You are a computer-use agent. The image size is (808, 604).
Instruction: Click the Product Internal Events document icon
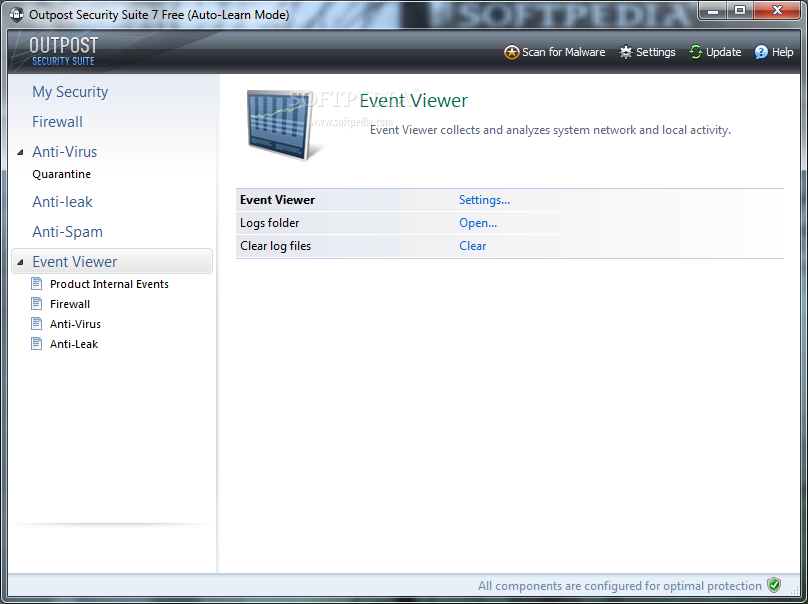(x=37, y=283)
